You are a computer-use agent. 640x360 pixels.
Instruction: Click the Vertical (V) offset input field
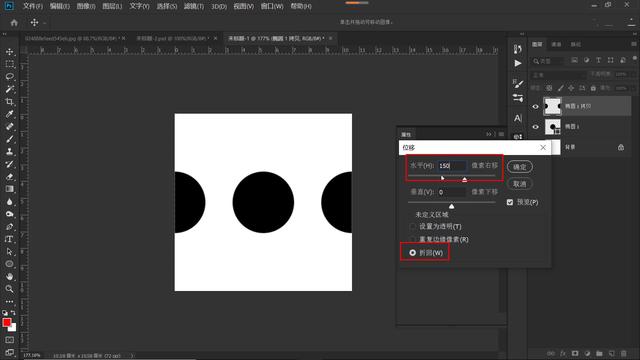point(452,192)
